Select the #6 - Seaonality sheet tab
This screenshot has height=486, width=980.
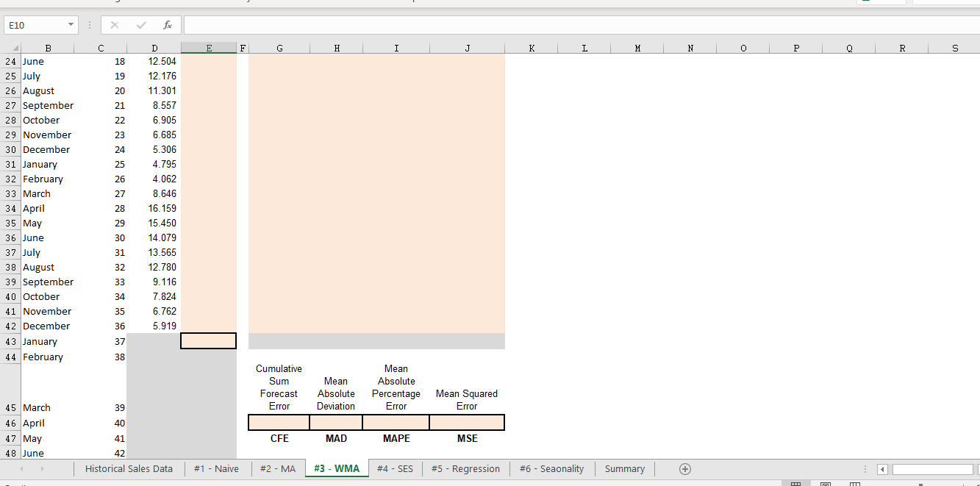click(551, 468)
